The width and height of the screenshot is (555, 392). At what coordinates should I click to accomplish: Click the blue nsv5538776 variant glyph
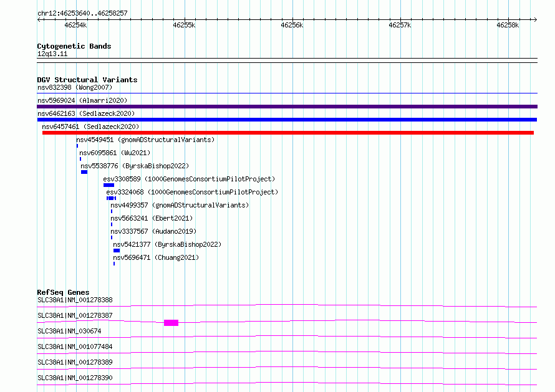coord(84,172)
